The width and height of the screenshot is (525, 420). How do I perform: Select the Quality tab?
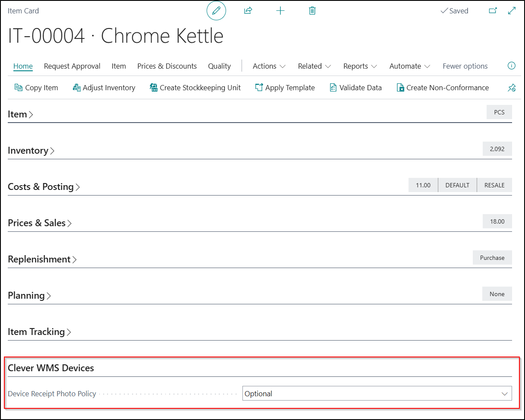tap(219, 66)
